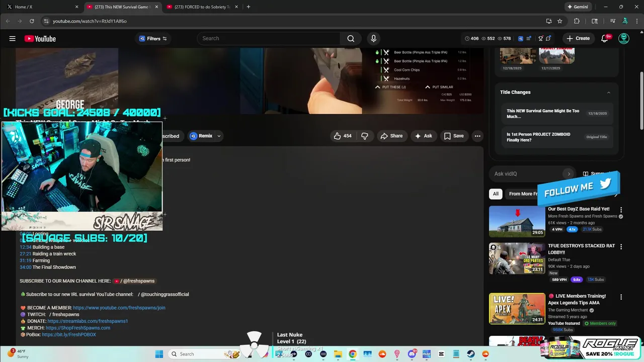Open vidIQ logo icon in header
The width and height of the screenshot is (644, 362).
coord(521,39)
